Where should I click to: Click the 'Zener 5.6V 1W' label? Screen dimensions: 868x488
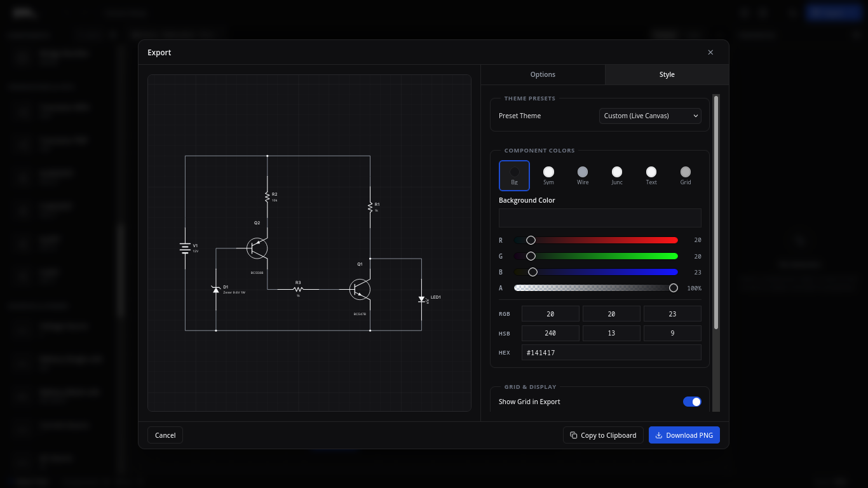click(x=234, y=292)
